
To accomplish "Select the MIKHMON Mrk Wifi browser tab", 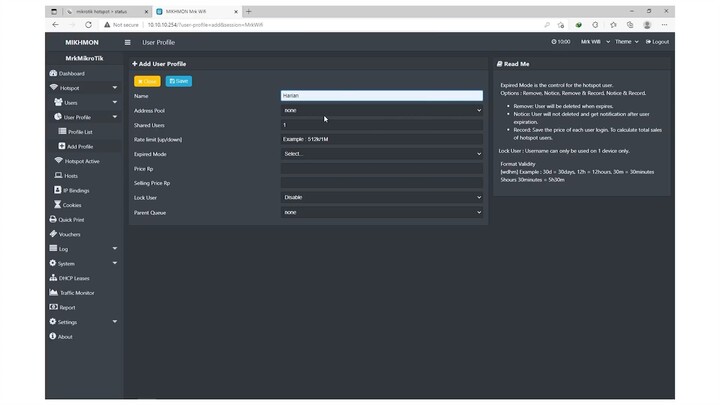I will pos(195,11).
